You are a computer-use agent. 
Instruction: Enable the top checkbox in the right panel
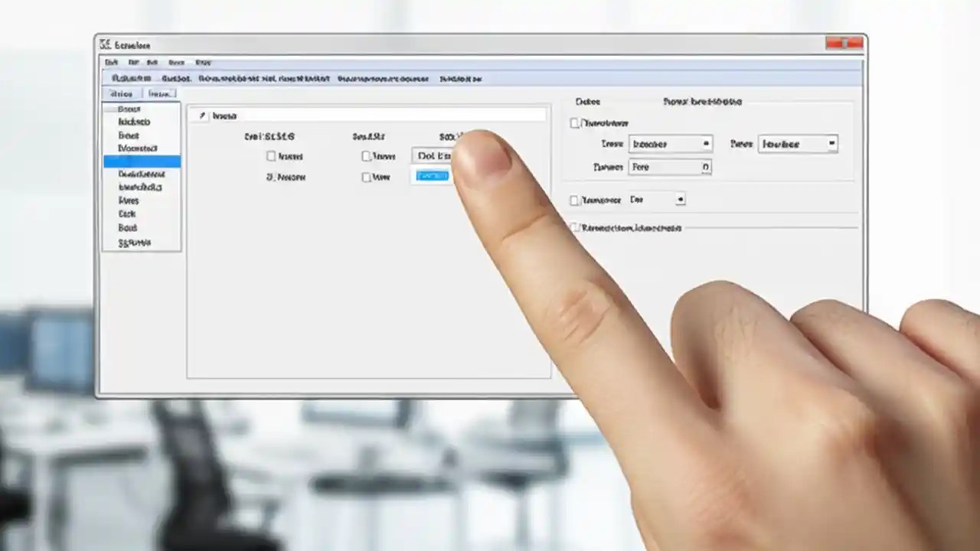[574, 123]
